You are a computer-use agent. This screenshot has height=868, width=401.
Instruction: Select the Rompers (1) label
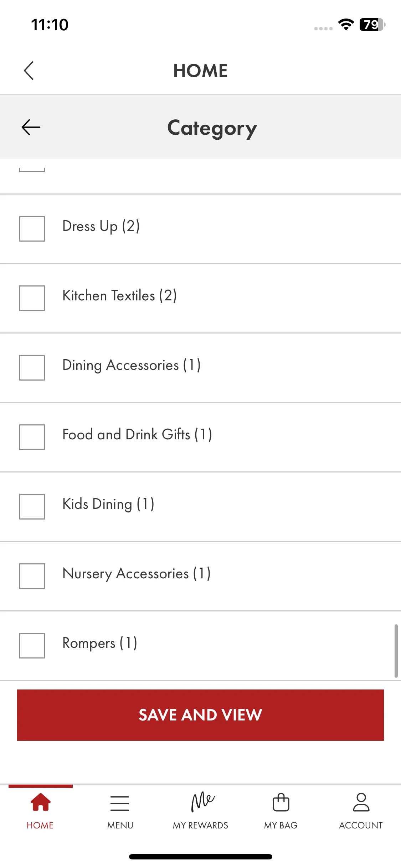click(x=100, y=643)
